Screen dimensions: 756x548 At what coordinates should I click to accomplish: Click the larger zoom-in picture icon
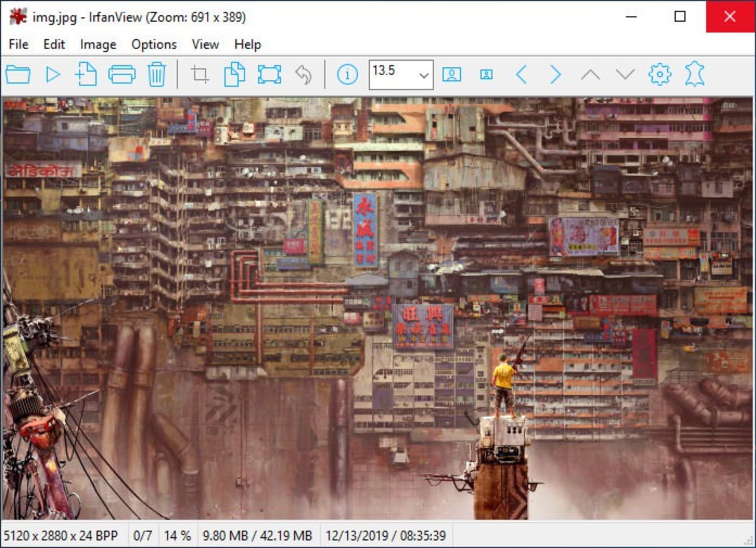(x=452, y=74)
